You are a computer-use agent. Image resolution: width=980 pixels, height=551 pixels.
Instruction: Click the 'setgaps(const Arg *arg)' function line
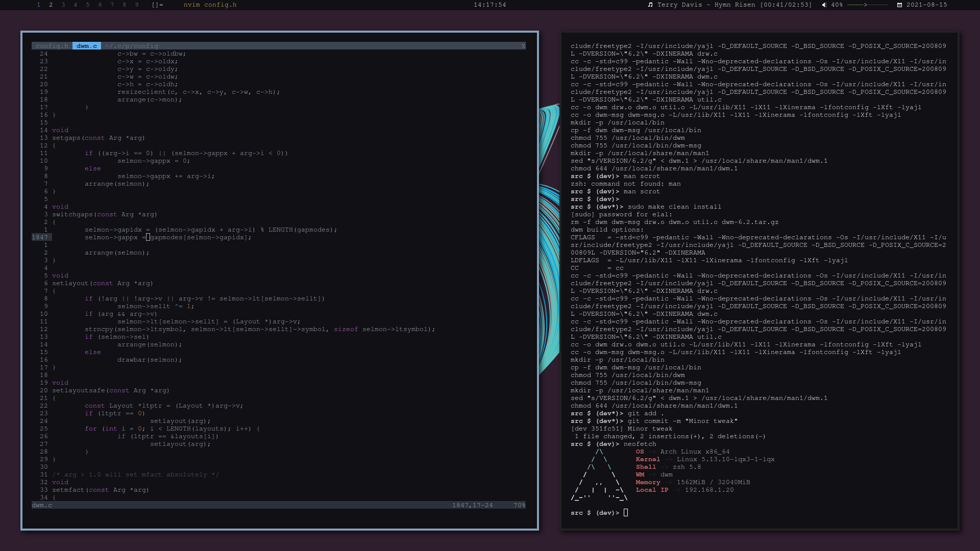[99, 138]
